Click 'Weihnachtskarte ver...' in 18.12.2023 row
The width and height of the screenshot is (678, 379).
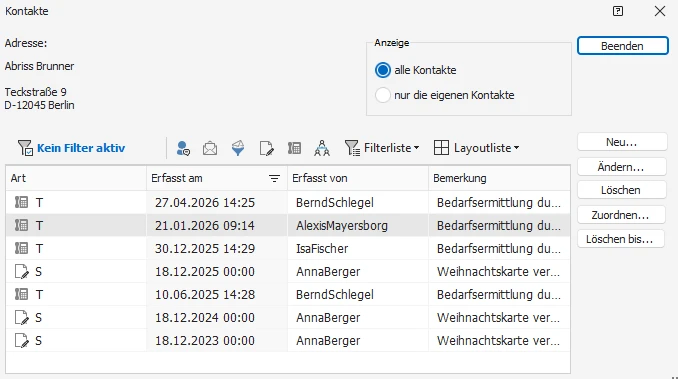498,341
